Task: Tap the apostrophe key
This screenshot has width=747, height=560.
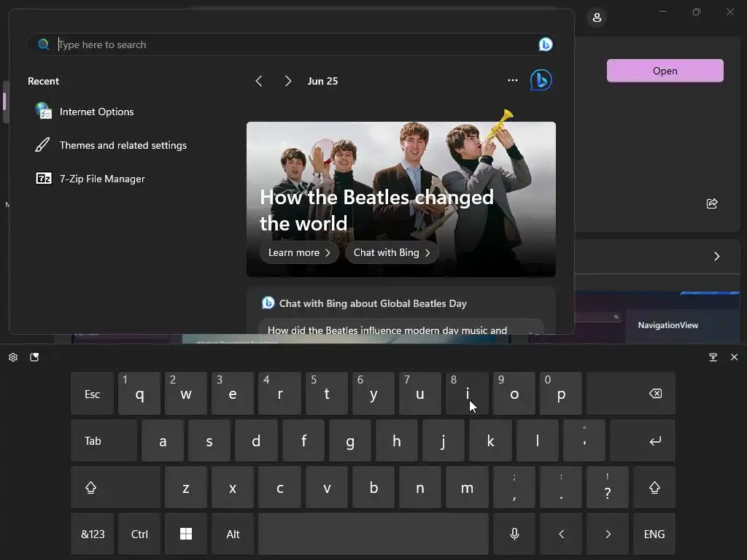Action: coord(584,440)
